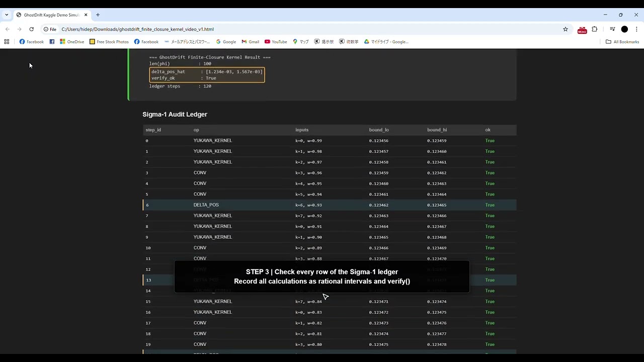The image size is (644, 362).
Task: Click 'k=0, w=0.83' inputs cell
Action: click(x=308, y=312)
